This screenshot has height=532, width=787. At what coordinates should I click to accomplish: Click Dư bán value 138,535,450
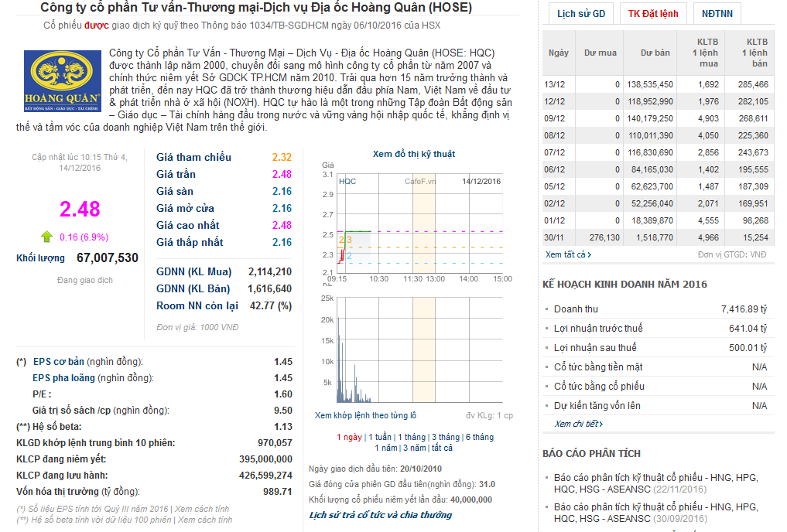(650, 84)
